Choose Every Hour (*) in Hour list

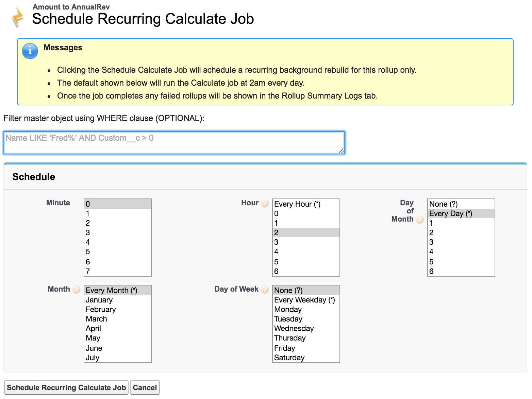[x=305, y=204]
